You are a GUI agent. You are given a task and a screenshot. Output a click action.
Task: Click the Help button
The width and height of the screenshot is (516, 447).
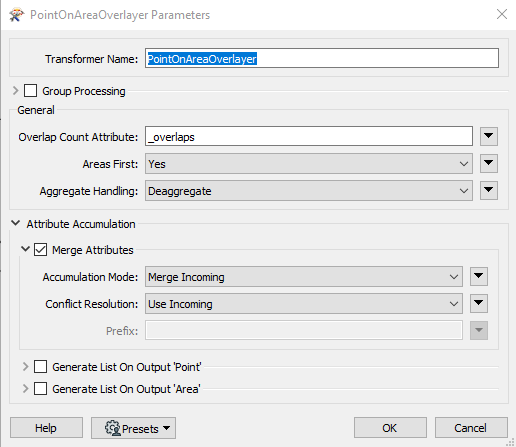tap(46, 428)
